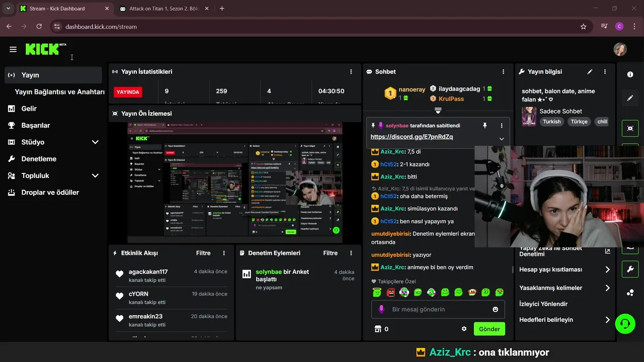The height and width of the screenshot is (362, 644).
Task: Open chat settings gear icon
Action: point(464,329)
